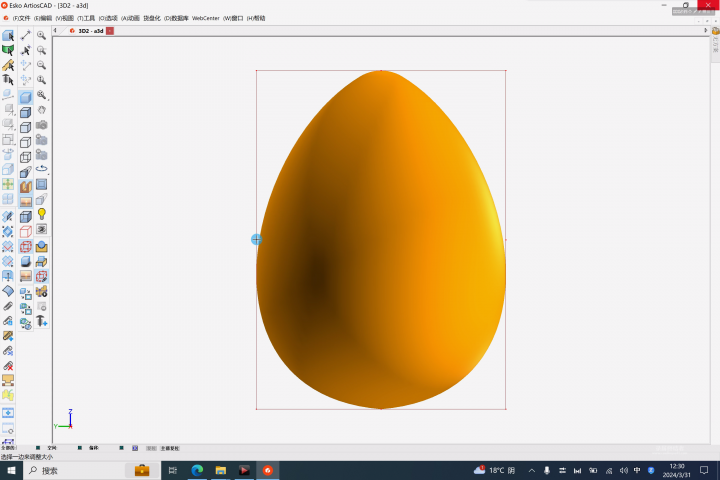The height and width of the screenshot is (480, 720).
Task: Click the camera snapshot icon
Action: [42, 125]
